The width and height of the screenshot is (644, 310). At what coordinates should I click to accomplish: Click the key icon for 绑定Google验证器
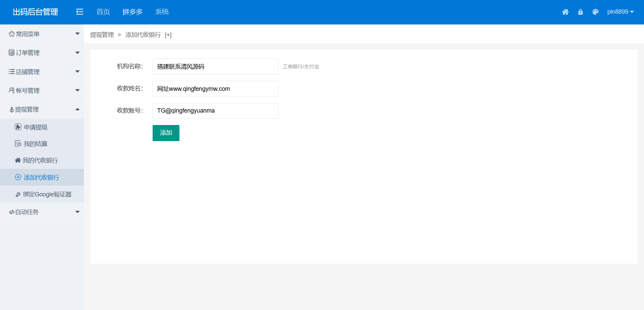[x=18, y=194]
